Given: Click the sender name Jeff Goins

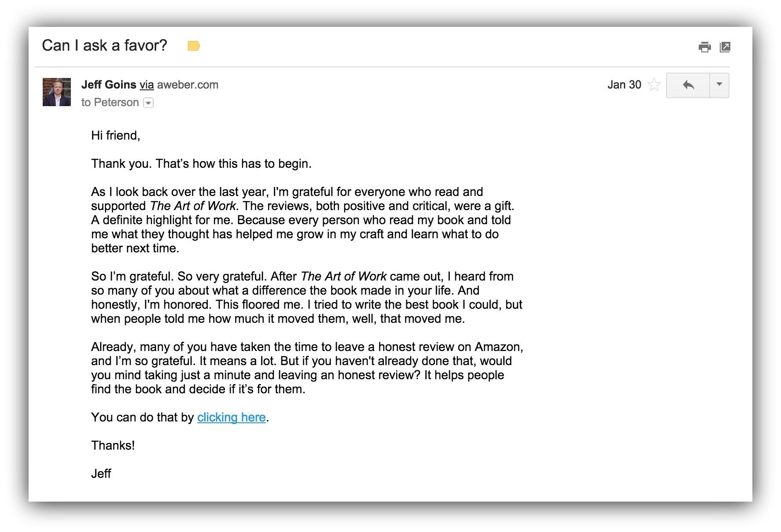Looking at the screenshot, I should point(109,85).
